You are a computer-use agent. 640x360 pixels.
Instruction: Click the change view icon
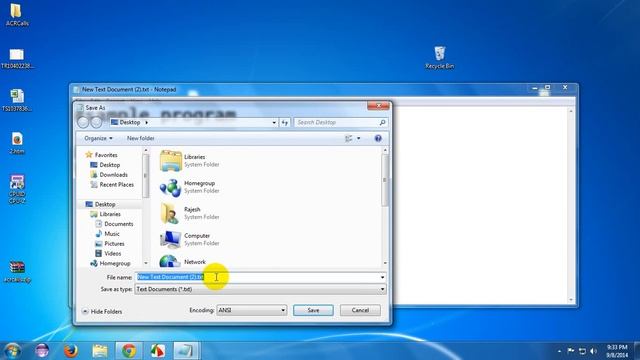point(349,138)
